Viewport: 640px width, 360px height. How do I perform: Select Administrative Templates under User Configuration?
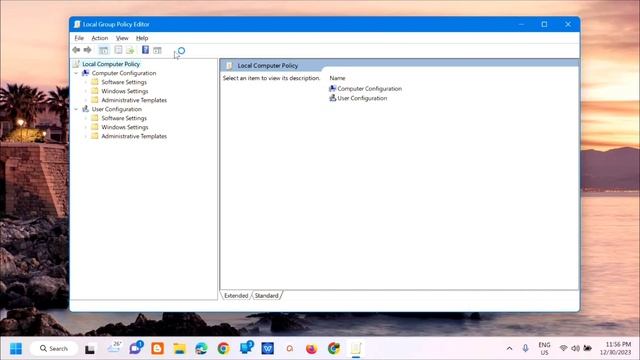tap(134, 136)
